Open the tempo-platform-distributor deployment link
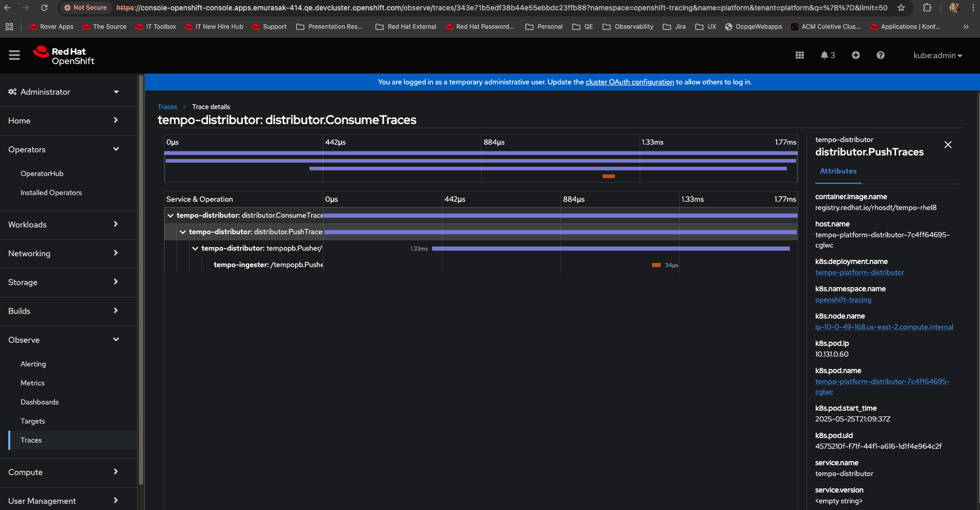 coord(859,272)
